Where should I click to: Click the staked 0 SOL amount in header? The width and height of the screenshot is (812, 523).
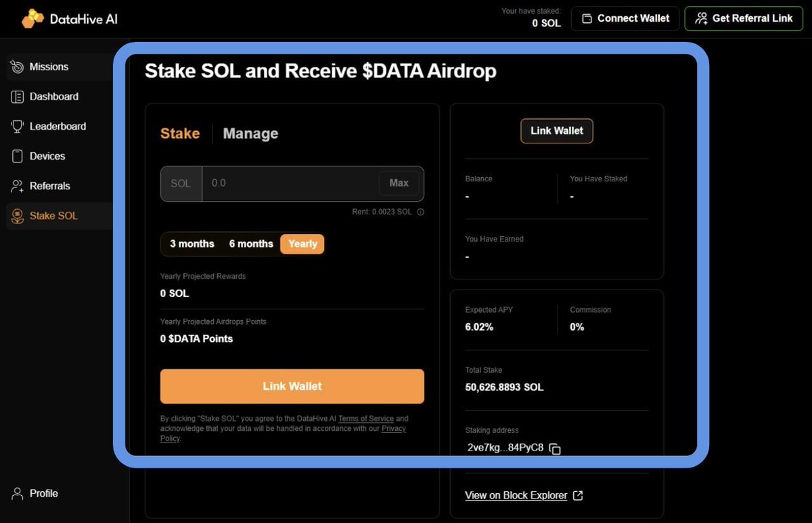pyautogui.click(x=546, y=23)
